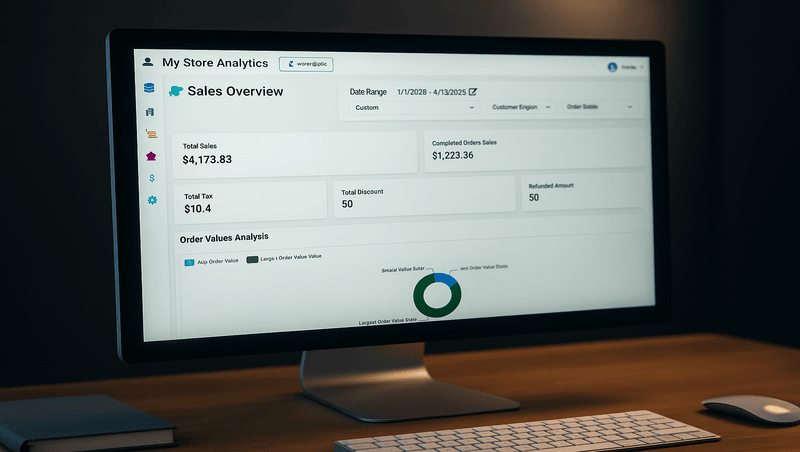Image resolution: width=800 pixels, height=452 pixels.
Task: Open the building reports sidebar icon
Action: (150, 112)
